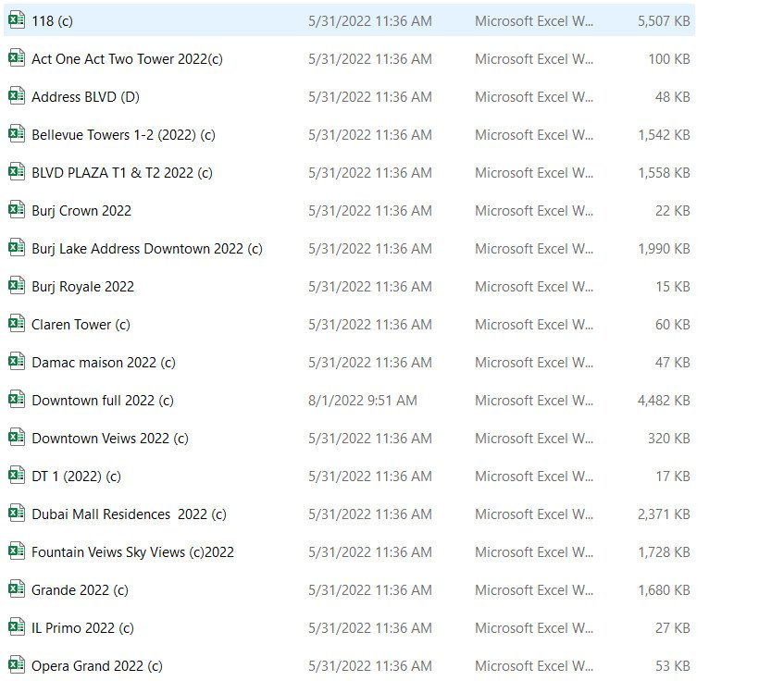Click the 4,482 KB size value
784x681 pixels.
tap(664, 401)
